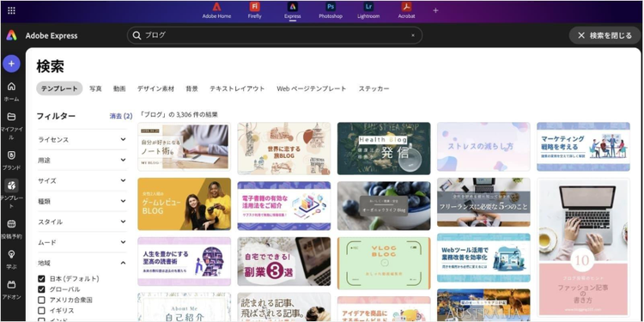Image resolution: width=644 pixels, height=322 pixels.
Task: Click the 「ブログ」の 3,306 件の結果 text
Action: pos(179,114)
